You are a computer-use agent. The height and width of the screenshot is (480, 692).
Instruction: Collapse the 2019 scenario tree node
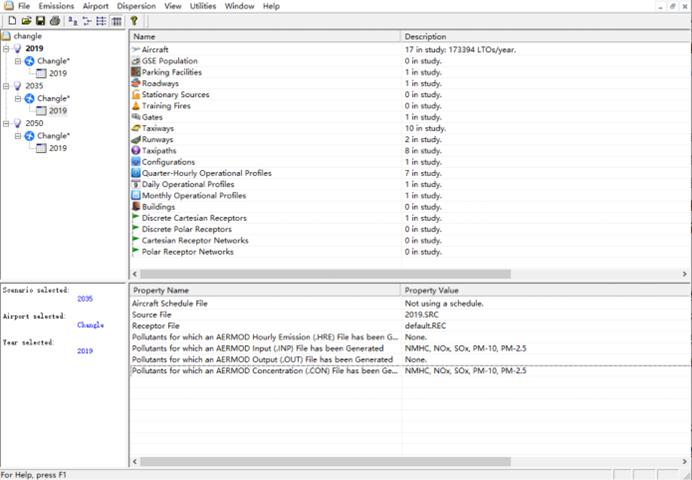click(x=6, y=48)
